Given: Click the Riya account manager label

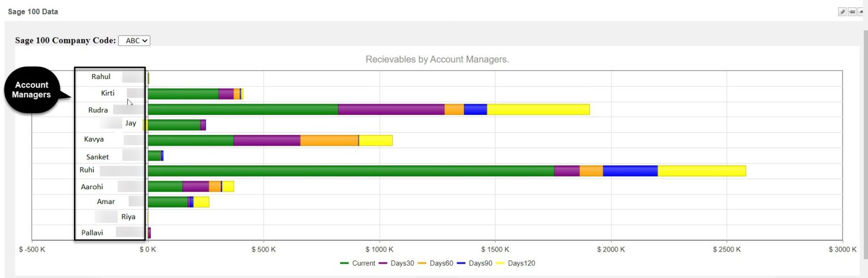Looking at the screenshot, I should 128,216.
